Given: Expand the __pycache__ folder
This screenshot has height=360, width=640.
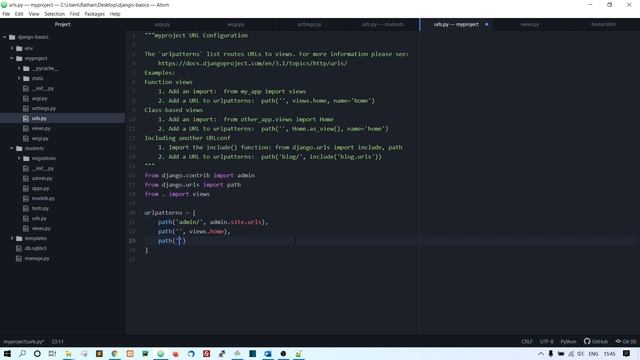Looking at the screenshot, I should (x=19, y=68).
